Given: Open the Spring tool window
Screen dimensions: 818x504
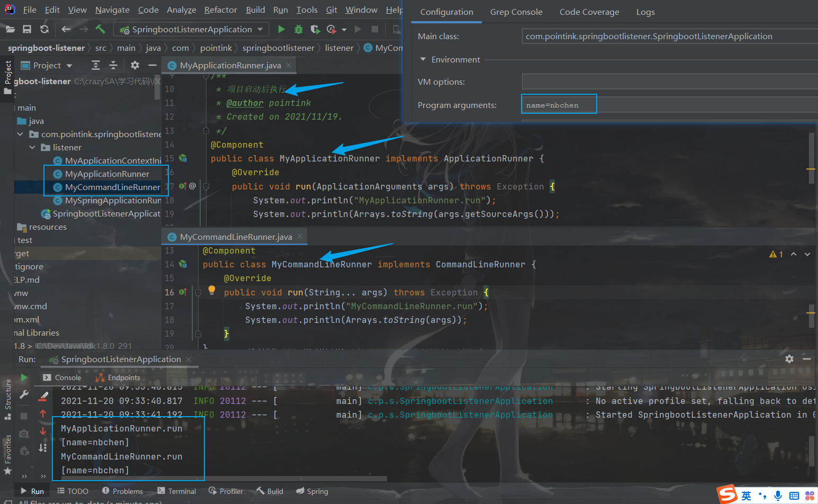Looking at the screenshot, I should (312, 491).
